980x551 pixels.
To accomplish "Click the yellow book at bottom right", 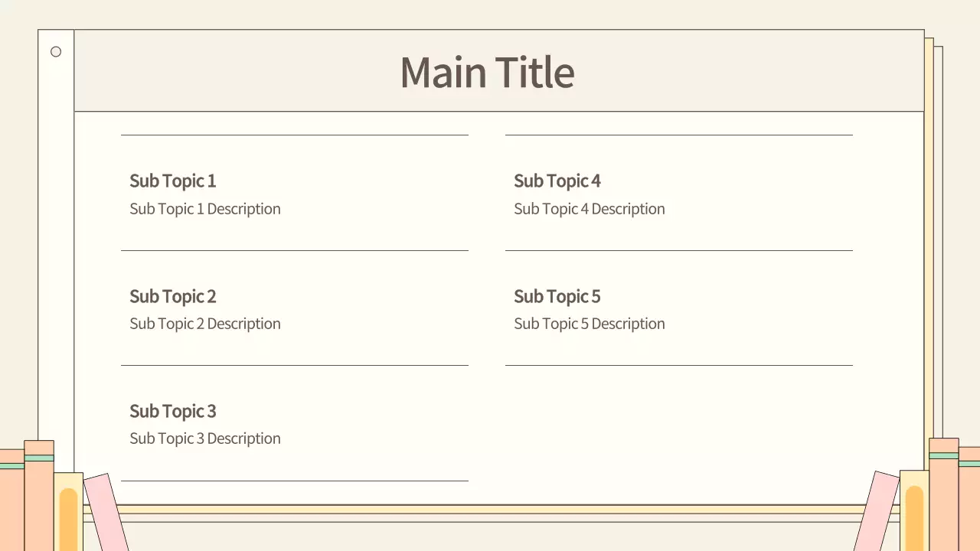I will 914,511.
